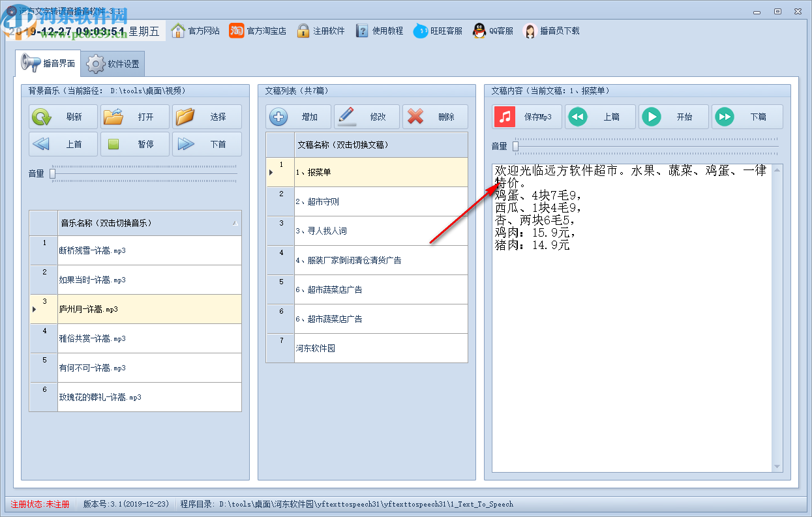Select the script 河东软件园

(x=381, y=348)
